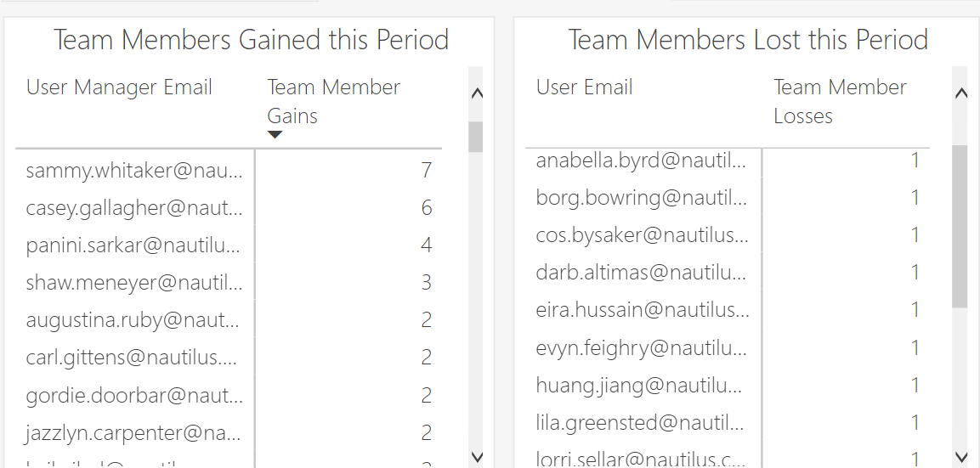This screenshot has height=468, width=980.
Task: Sort by Team Member Gains header
Action: pos(333,101)
